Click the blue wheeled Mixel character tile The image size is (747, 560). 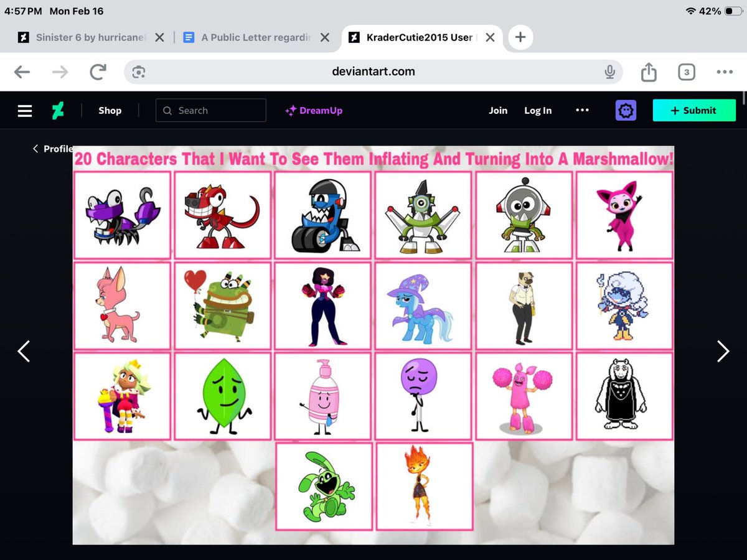pyautogui.click(x=323, y=215)
